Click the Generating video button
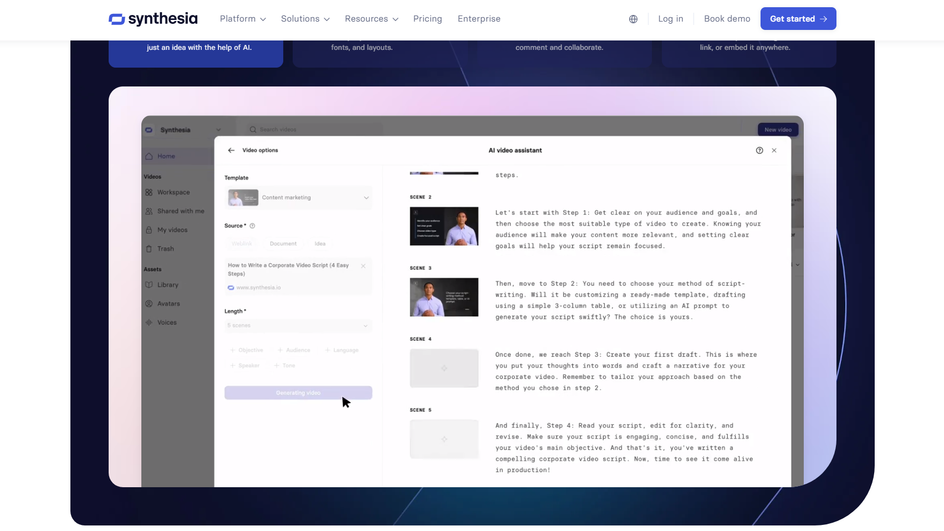 298,393
